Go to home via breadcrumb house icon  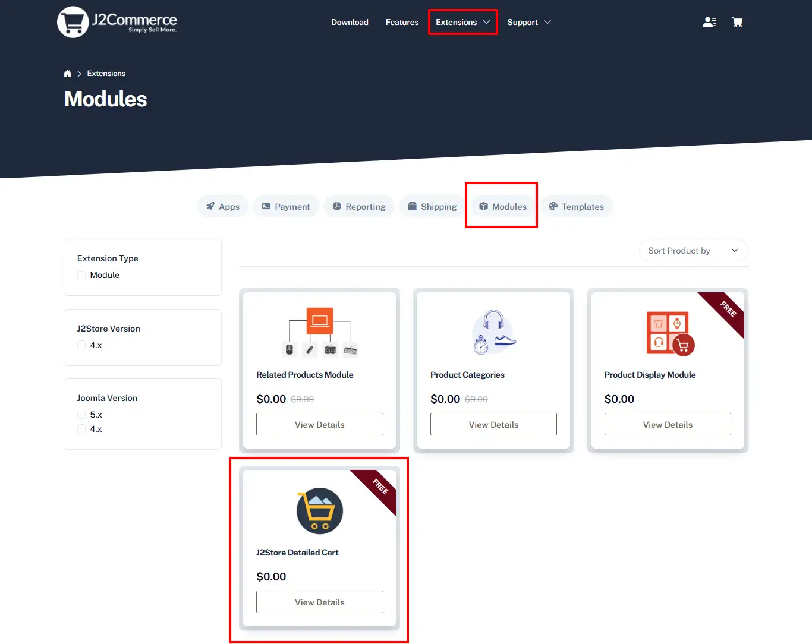point(67,74)
